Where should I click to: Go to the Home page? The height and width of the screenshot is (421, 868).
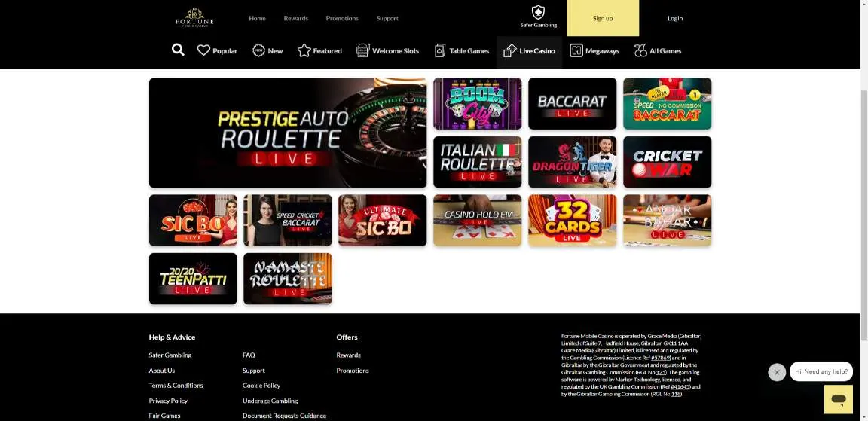pyautogui.click(x=258, y=18)
